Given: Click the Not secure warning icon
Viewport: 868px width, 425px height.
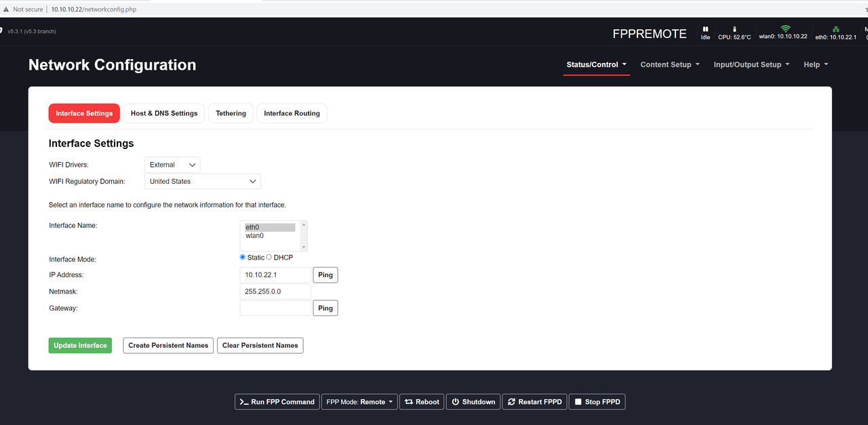Looking at the screenshot, I should pos(6,9).
